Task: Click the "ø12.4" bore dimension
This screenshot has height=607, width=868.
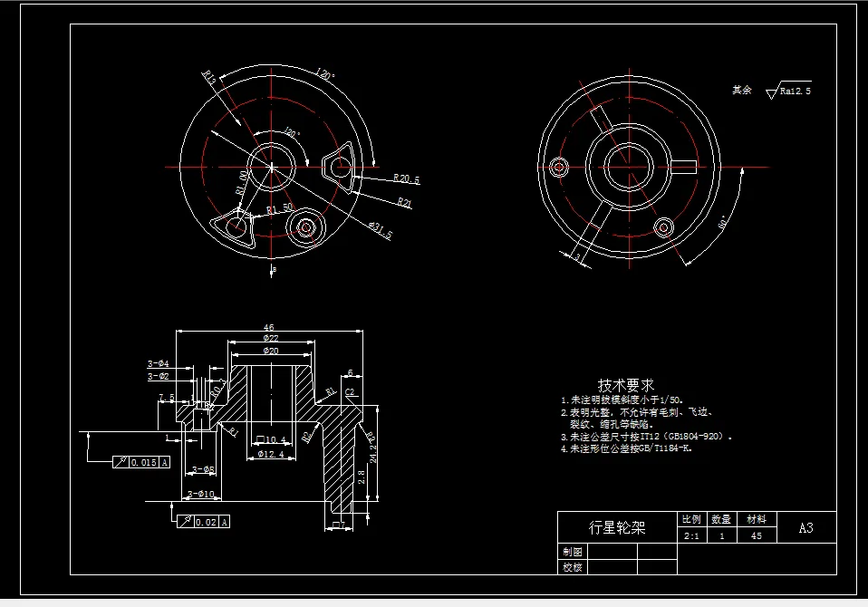Action: (x=271, y=454)
